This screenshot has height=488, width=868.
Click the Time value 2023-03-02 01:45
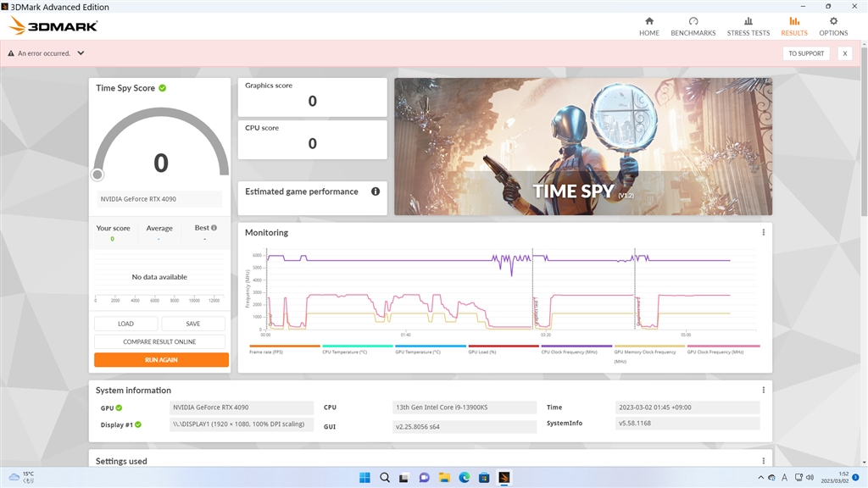click(x=687, y=408)
